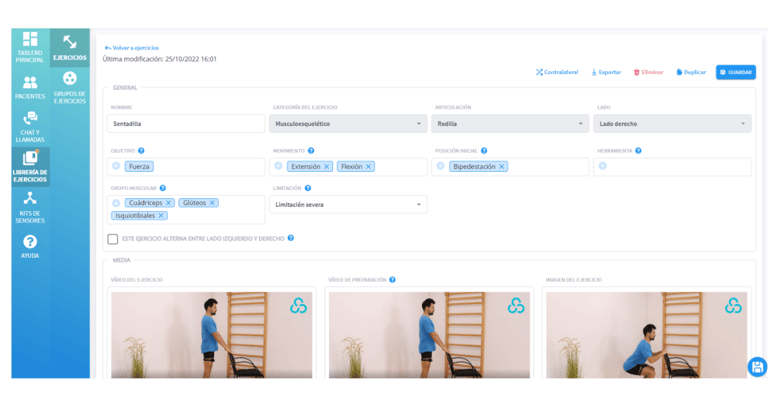This screenshot has height=407, width=779.
Task: Show help for Herramienta field
Action: 638,151
